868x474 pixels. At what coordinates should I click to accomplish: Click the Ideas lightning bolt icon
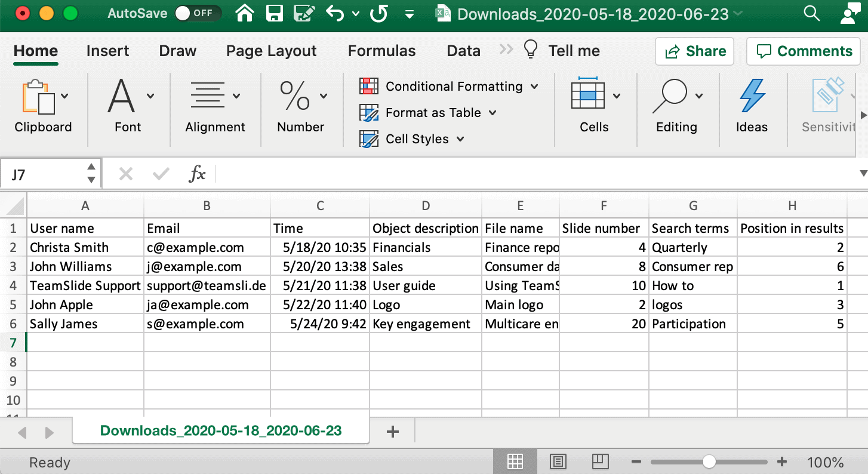[x=752, y=96]
